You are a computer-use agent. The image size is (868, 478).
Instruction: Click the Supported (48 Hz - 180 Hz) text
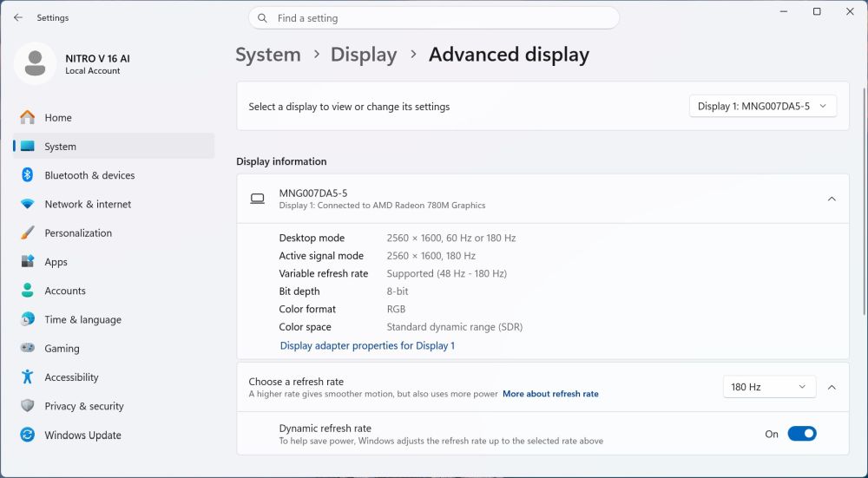(446, 273)
